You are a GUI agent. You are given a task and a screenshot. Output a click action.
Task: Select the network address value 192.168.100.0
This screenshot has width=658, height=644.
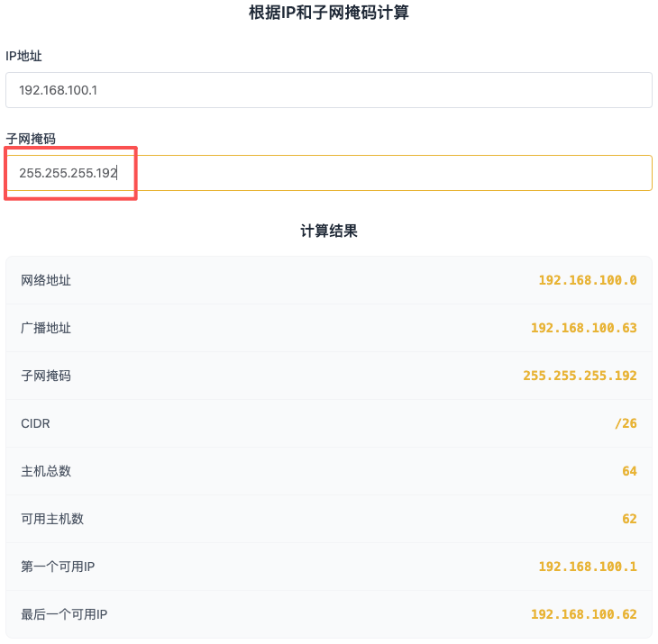pos(587,280)
